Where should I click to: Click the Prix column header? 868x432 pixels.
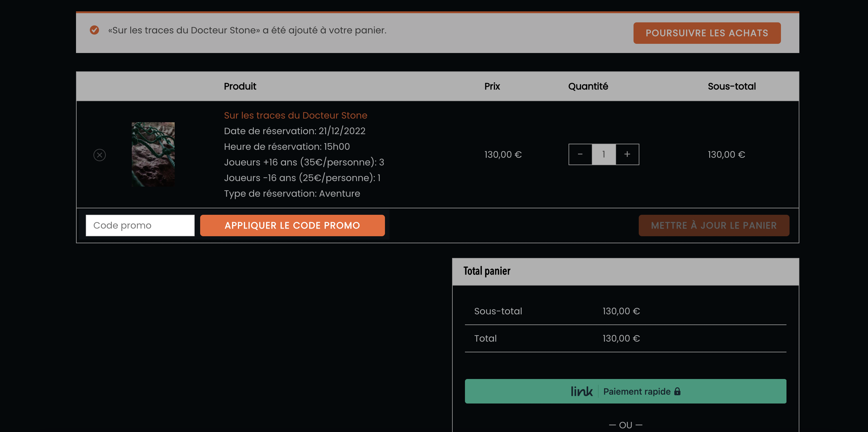492,86
